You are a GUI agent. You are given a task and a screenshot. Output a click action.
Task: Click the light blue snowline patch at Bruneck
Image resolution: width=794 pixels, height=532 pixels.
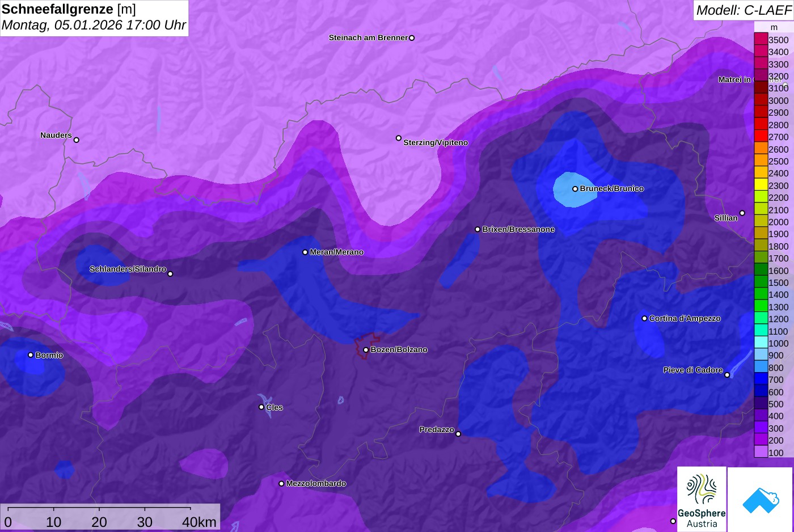575,189
